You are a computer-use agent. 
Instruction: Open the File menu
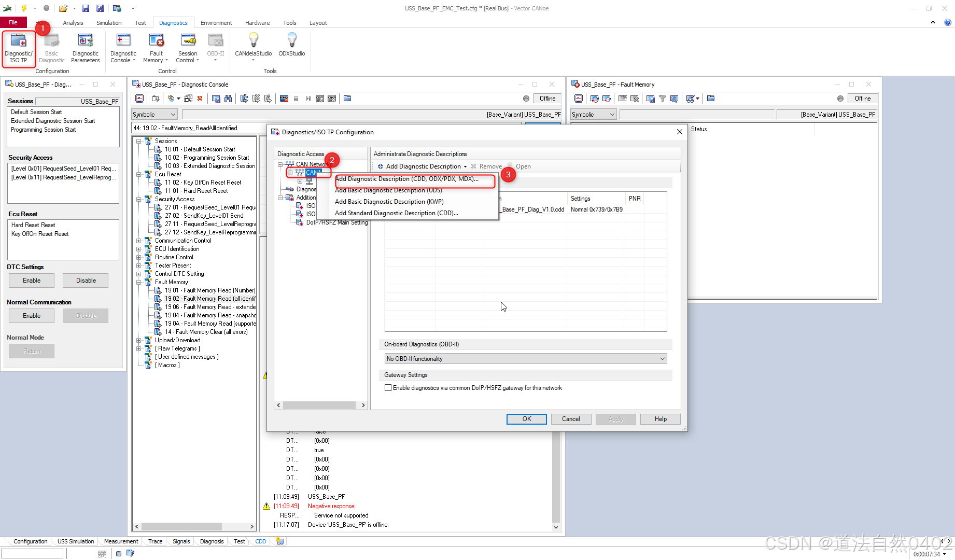13,22
